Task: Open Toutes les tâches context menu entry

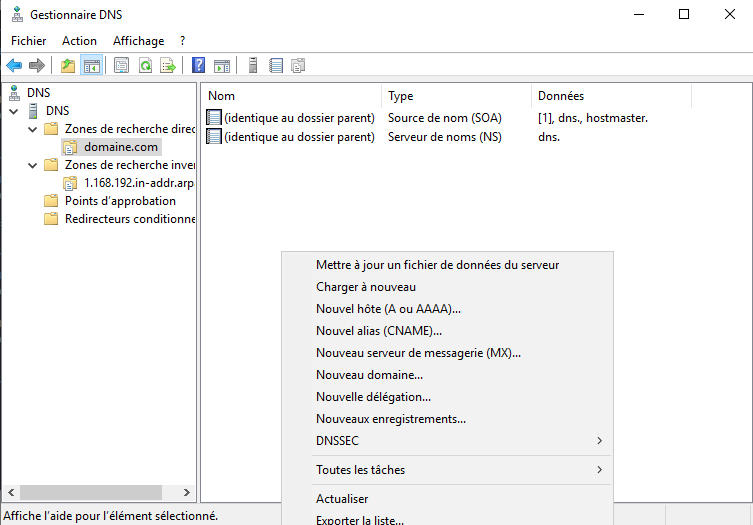Action: (x=447, y=470)
